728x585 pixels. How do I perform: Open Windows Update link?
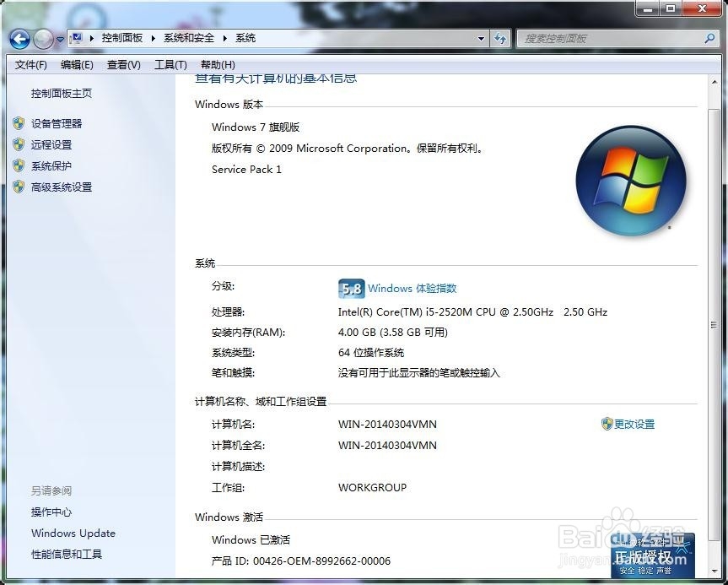73,533
